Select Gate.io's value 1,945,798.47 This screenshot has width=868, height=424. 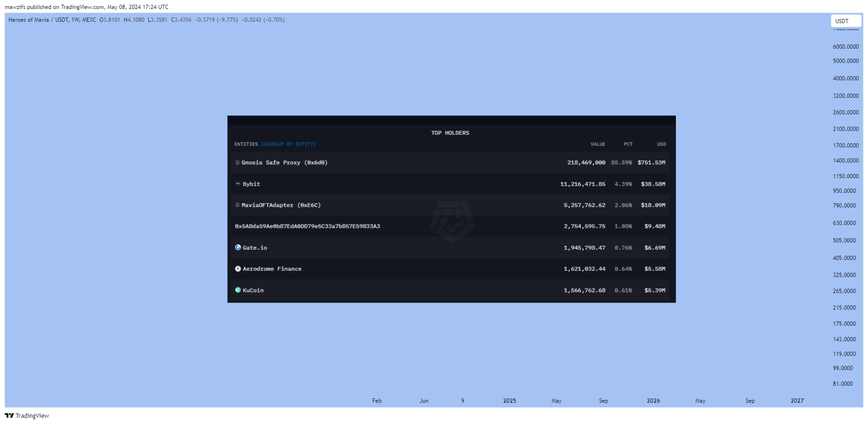point(585,248)
